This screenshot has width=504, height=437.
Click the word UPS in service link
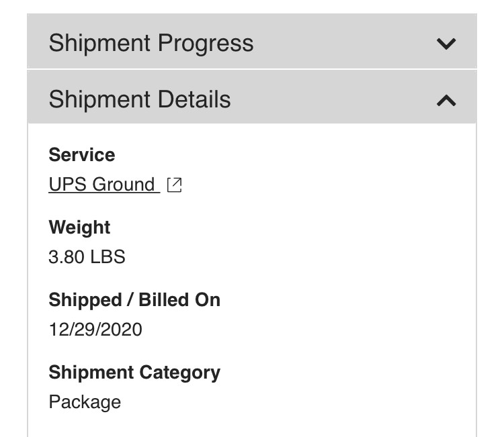(67, 185)
